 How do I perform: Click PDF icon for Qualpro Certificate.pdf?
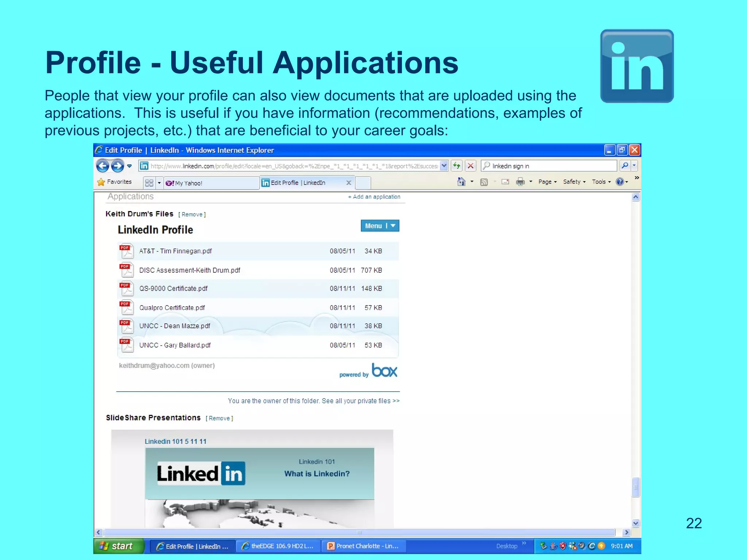pos(127,307)
